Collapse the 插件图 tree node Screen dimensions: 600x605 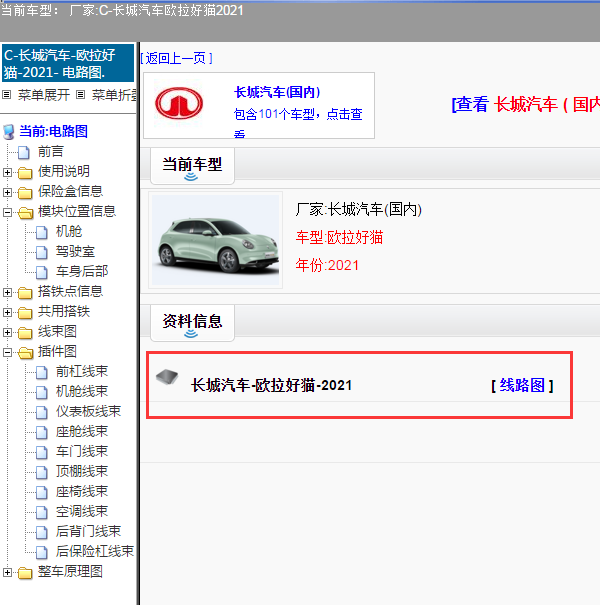click(7, 352)
